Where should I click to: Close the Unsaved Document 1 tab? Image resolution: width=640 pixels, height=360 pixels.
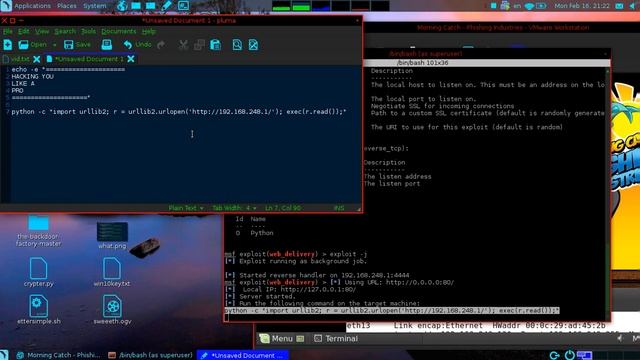click(x=131, y=59)
